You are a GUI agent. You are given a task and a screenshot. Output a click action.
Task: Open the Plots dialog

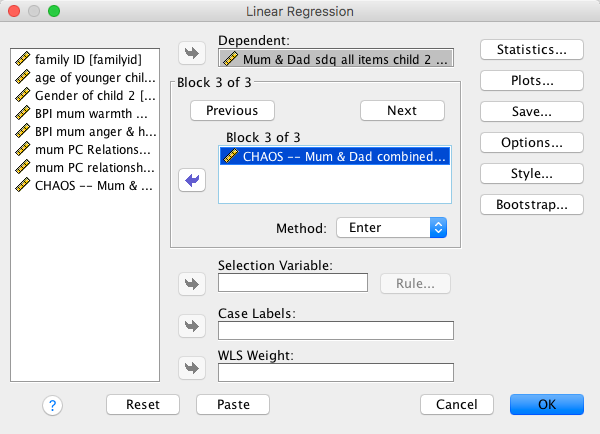point(532,80)
